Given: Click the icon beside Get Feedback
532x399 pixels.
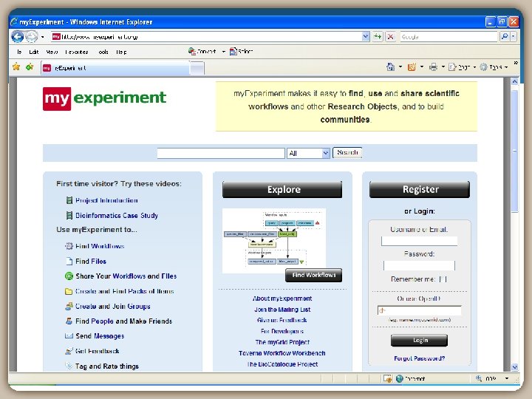Looking at the screenshot, I should [x=69, y=351].
